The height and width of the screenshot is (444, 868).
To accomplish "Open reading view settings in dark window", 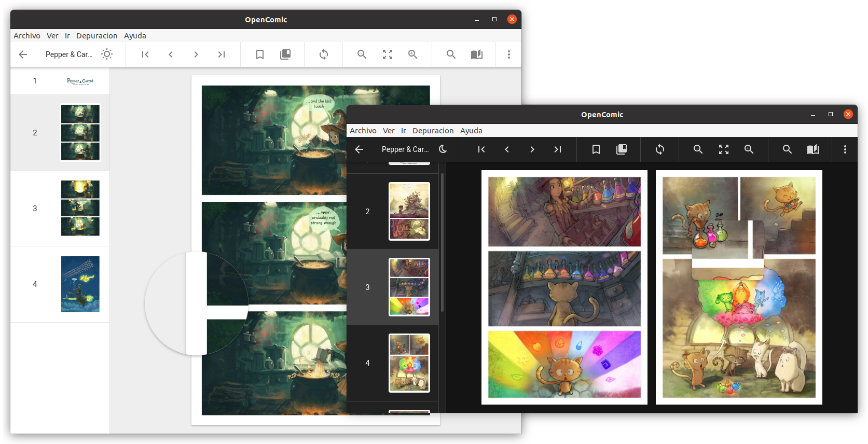I will click(x=813, y=149).
